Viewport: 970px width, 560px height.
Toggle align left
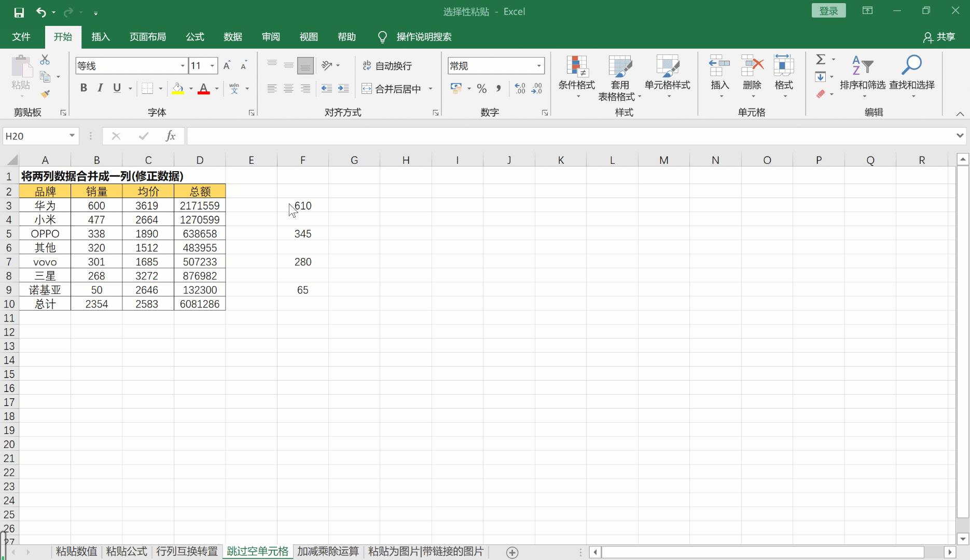coord(272,89)
